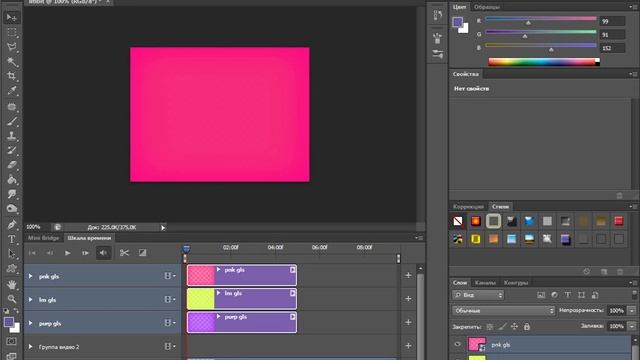The width and height of the screenshot is (640, 360).
Task: Click the timeline playhead marker
Action: pyautogui.click(x=186, y=249)
